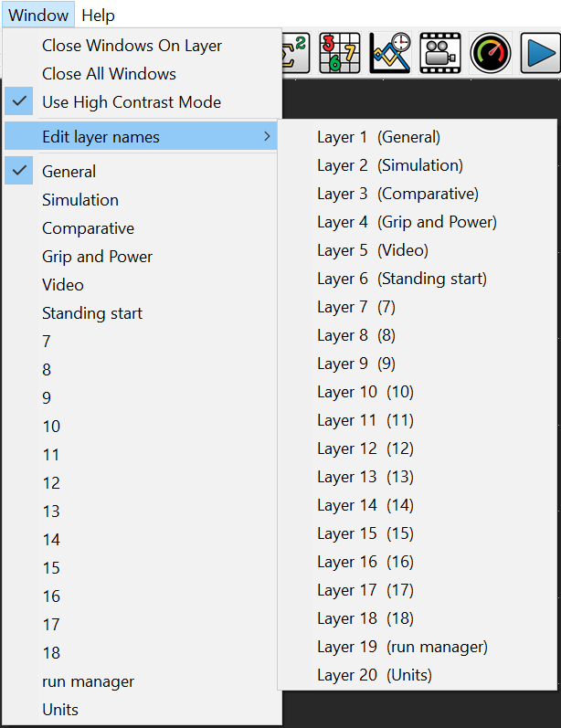
Task: Rename Layer 3 (Comparative)
Action: click(x=397, y=194)
